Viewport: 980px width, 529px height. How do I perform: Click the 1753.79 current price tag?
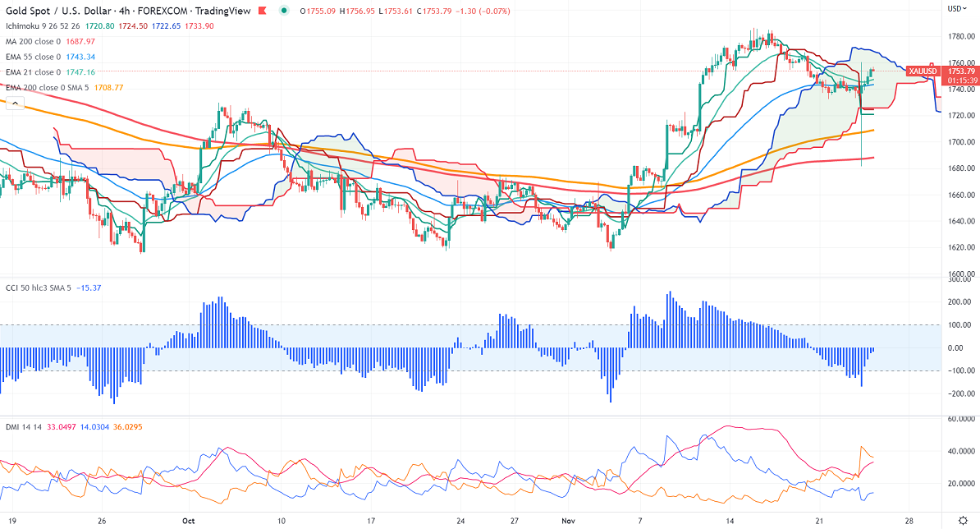coord(961,71)
